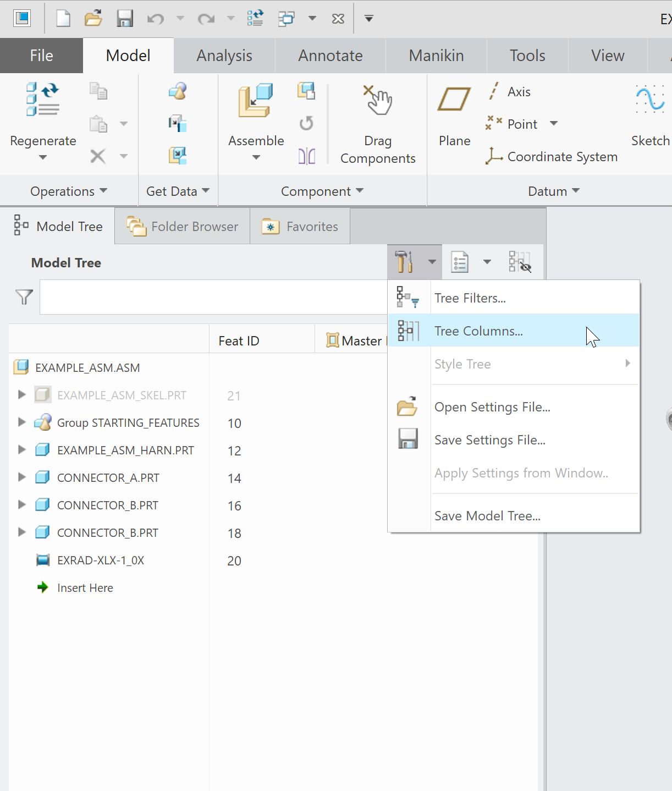672x791 pixels.
Task: Choose Tree Filters from the settings menu
Action: (x=470, y=298)
